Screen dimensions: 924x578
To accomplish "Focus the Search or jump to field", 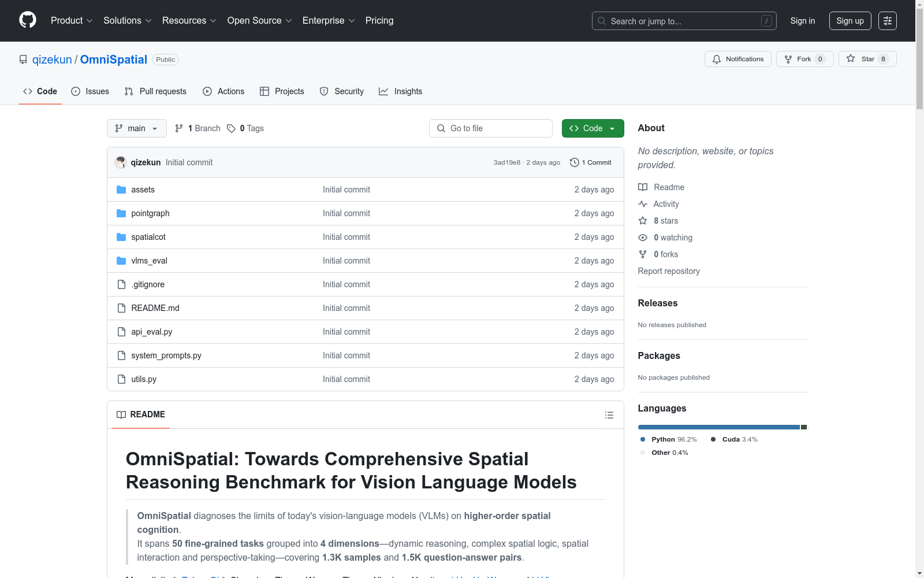I will pyautogui.click(x=684, y=21).
